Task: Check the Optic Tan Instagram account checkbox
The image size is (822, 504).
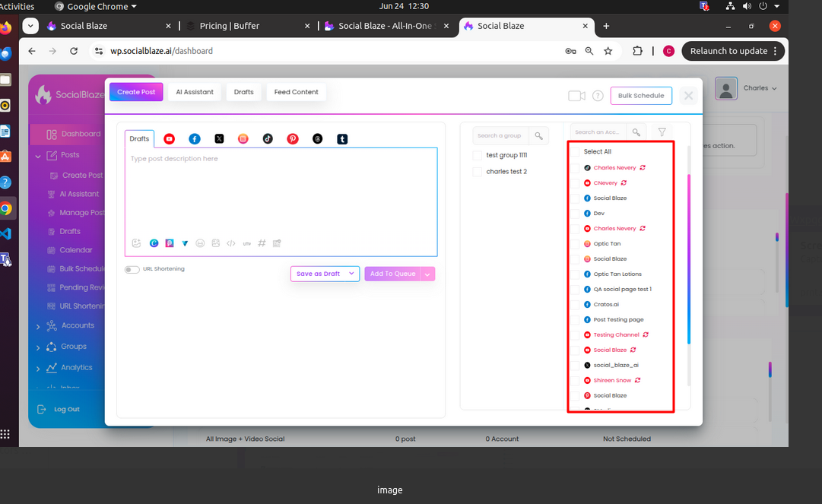Action: 576,243
